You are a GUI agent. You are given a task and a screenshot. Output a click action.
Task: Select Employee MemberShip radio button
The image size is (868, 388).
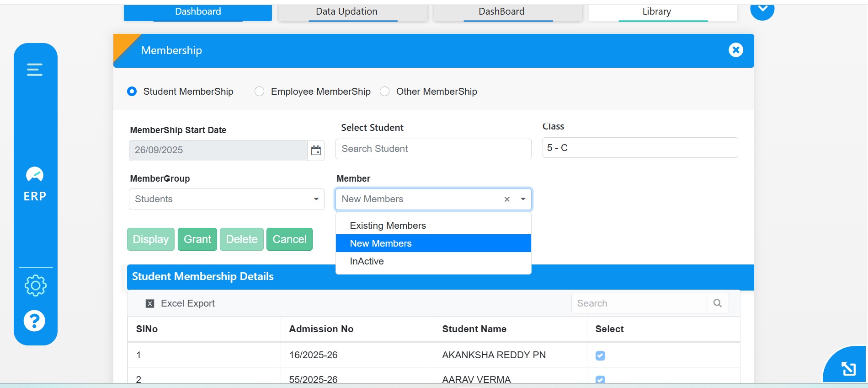tap(260, 92)
